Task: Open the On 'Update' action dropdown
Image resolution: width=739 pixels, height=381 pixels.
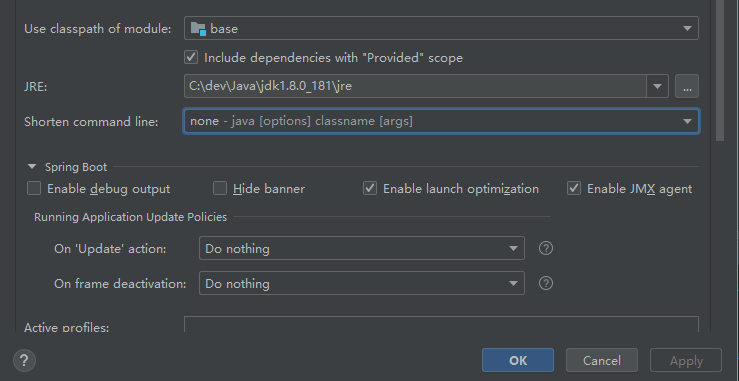Action: (x=361, y=248)
